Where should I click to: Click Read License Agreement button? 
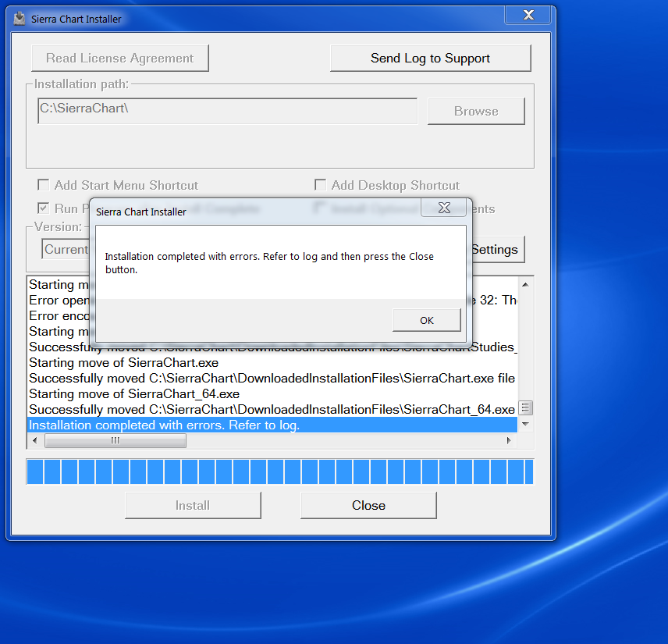click(x=119, y=58)
